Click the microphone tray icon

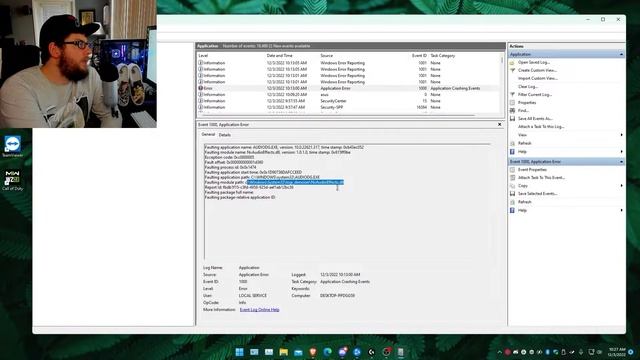(x=581, y=352)
